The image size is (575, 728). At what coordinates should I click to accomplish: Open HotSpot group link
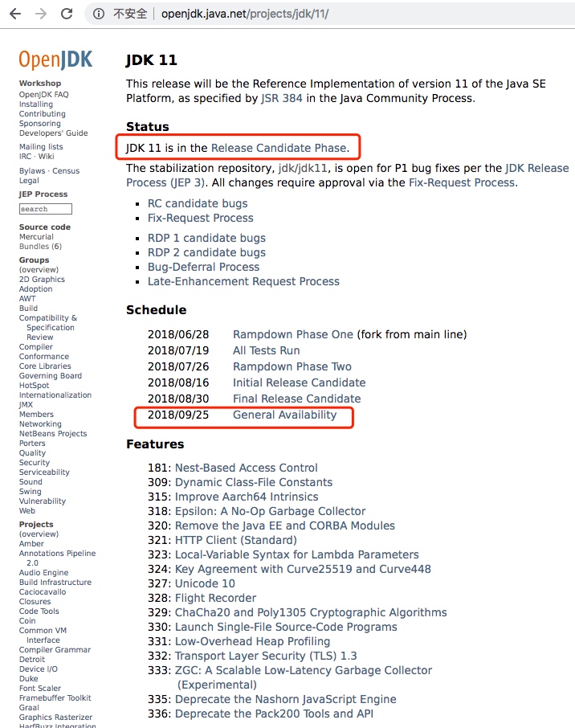pyautogui.click(x=34, y=386)
